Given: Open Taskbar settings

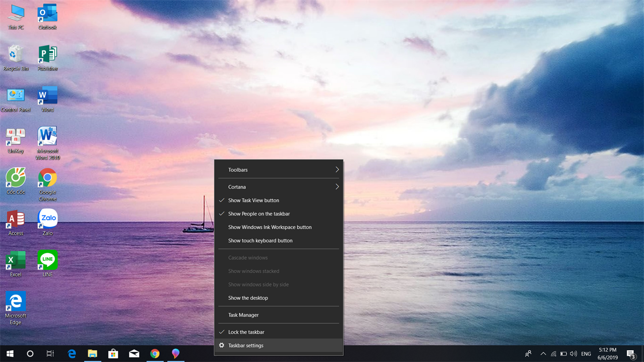Looking at the screenshot, I should [279, 345].
